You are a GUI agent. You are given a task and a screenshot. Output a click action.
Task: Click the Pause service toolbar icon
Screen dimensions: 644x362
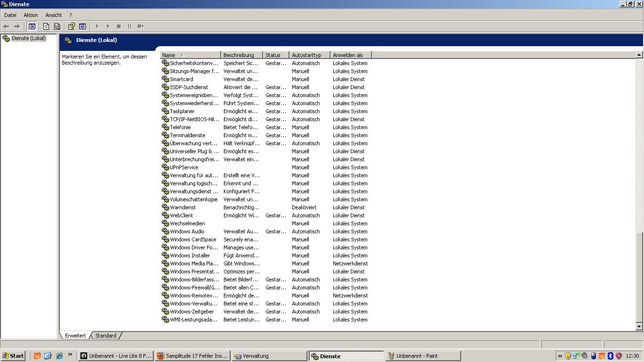[x=130, y=26]
